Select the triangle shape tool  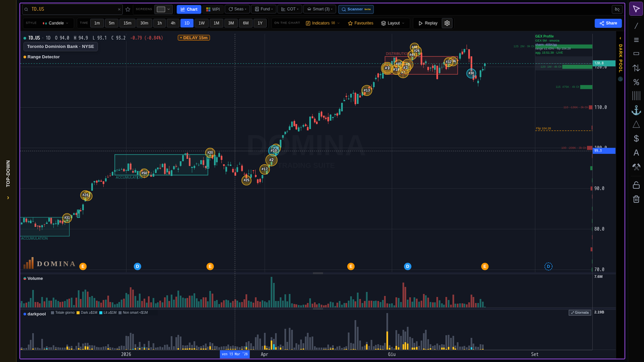pyautogui.click(x=636, y=124)
